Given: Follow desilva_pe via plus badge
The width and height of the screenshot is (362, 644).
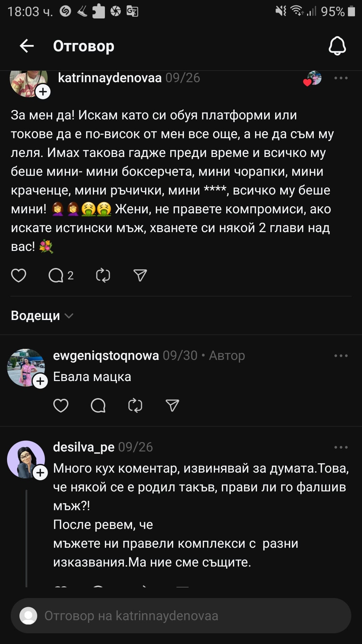Looking at the screenshot, I should point(40,473).
